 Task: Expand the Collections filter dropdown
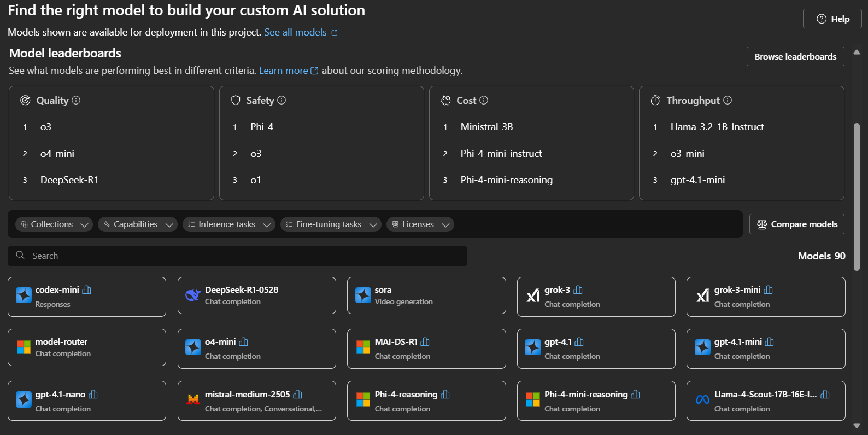[x=54, y=224]
